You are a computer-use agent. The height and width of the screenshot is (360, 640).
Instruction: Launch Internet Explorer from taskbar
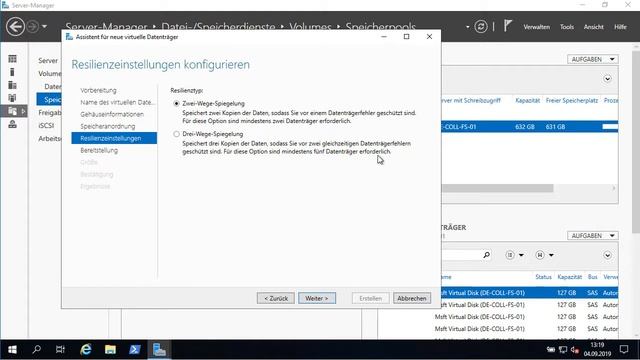pyautogui.click(x=86, y=350)
